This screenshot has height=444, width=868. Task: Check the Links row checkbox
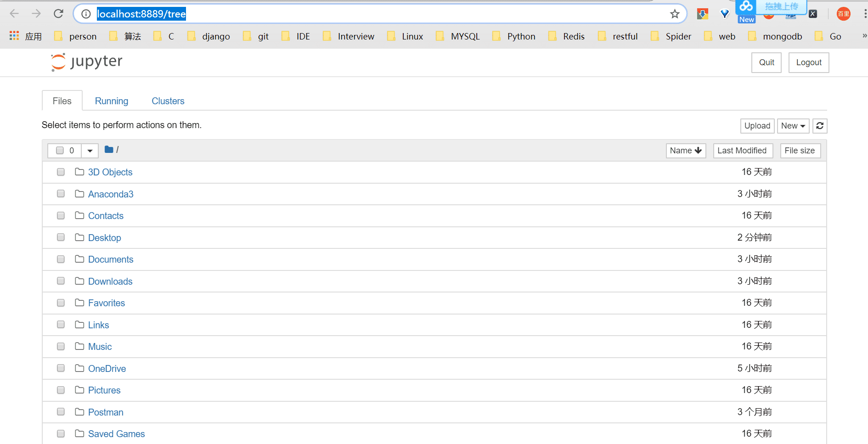click(x=61, y=325)
